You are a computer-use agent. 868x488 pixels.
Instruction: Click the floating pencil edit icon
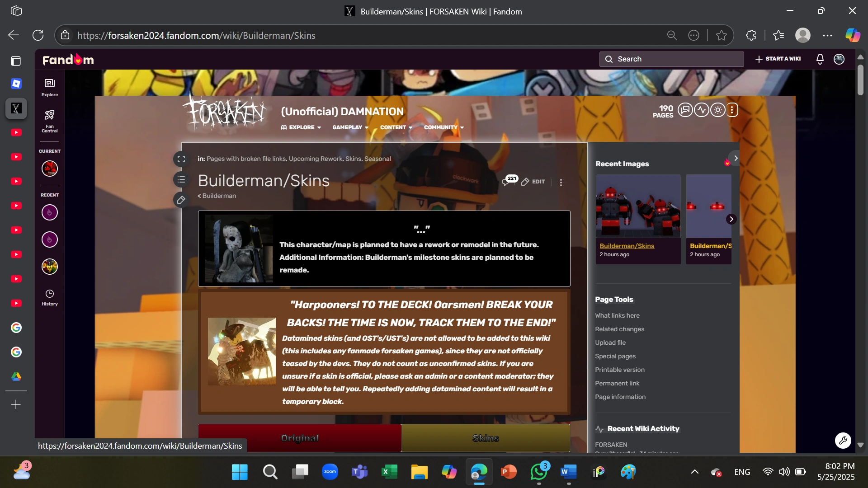click(181, 200)
